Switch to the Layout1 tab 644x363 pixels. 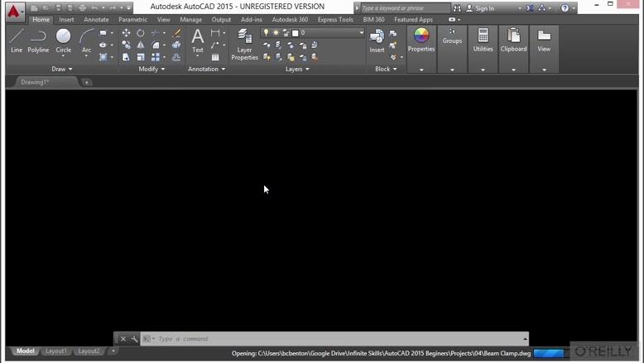click(55, 351)
